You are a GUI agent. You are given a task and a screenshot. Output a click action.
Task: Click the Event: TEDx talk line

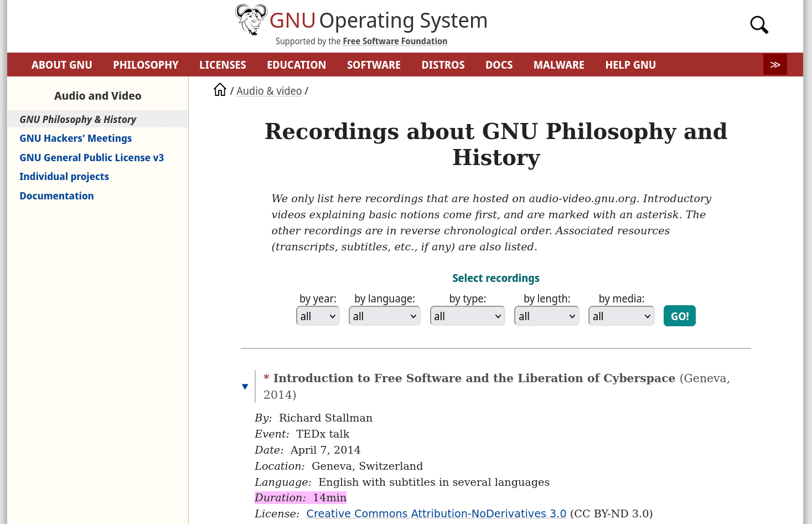pos(302,434)
